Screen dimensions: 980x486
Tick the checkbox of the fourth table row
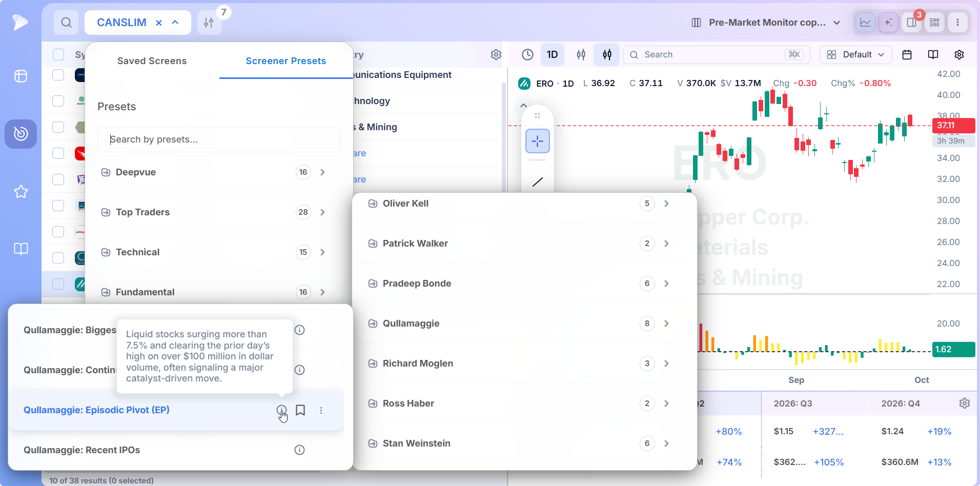[58, 153]
